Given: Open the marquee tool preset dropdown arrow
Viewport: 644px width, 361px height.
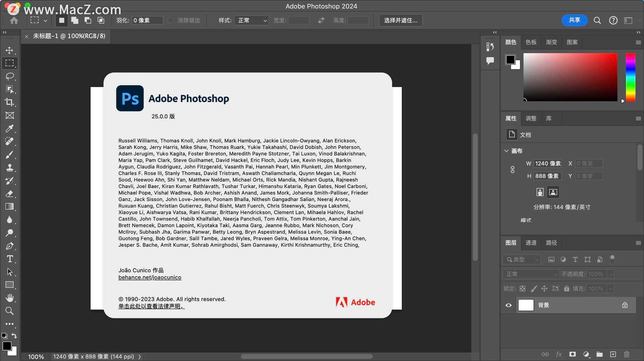Looking at the screenshot, I should point(45,20).
